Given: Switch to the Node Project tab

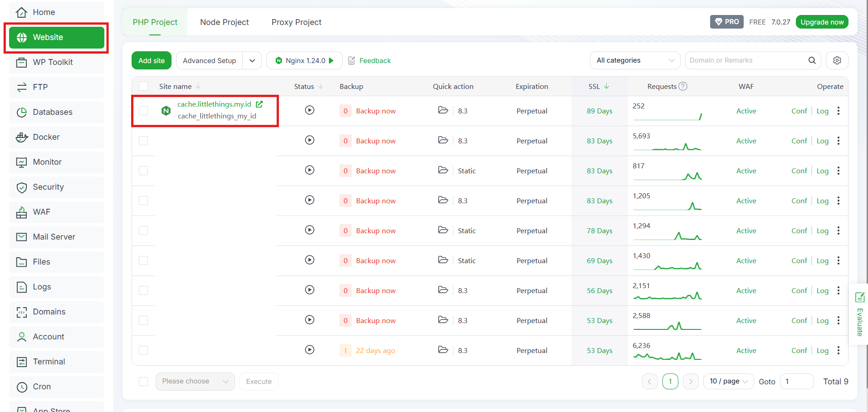Looking at the screenshot, I should [225, 22].
